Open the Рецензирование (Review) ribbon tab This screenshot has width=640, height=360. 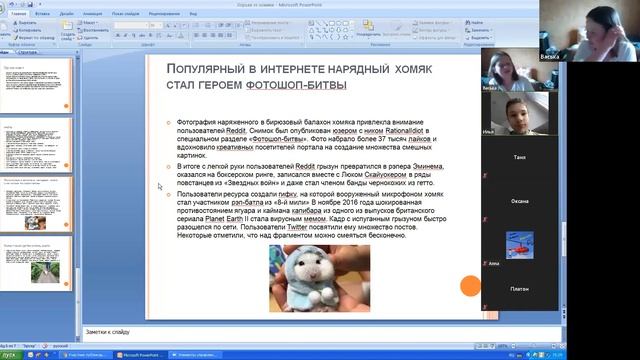pyautogui.click(x=164, y=13)
